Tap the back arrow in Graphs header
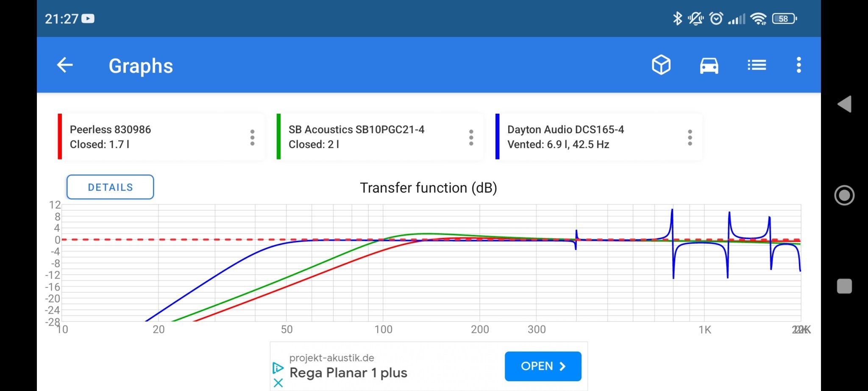The height and width of the screenshot is (391, 868). (x=65, y=65)
